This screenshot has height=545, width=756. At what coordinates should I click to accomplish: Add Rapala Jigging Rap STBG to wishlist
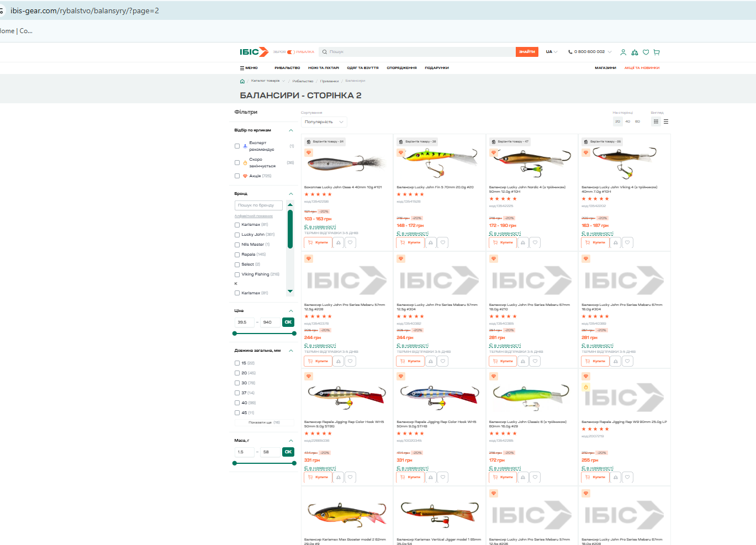[350, 477]
